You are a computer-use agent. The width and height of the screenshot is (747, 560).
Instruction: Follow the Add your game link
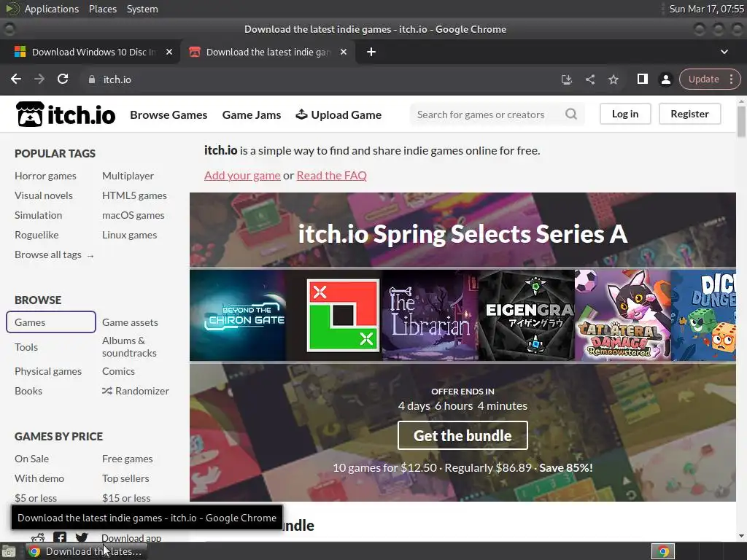click(x=242, y=175)
